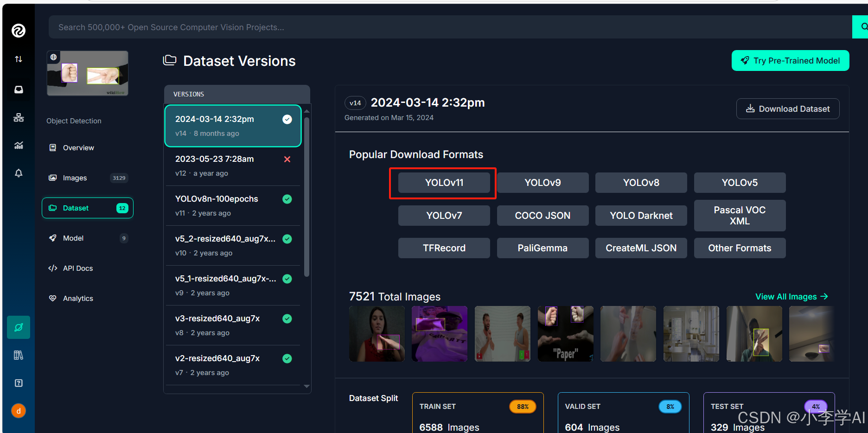Click green check on v5_1-resized640 version

pyautogui.click(x=287, y=279)
